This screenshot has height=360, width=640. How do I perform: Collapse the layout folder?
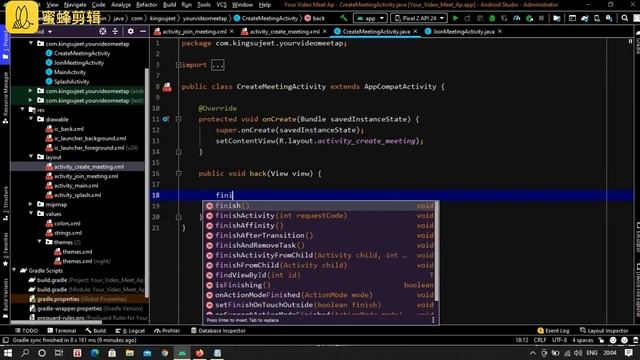[x=31, y=157]
